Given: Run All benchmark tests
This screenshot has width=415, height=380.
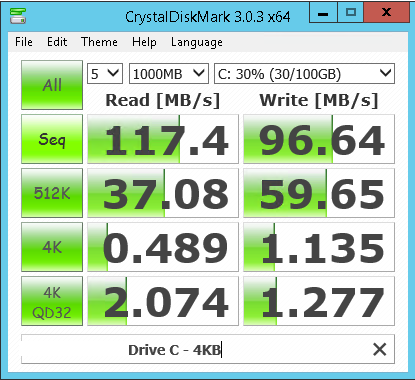Looking at the screenshot, I should click(52, 85).
